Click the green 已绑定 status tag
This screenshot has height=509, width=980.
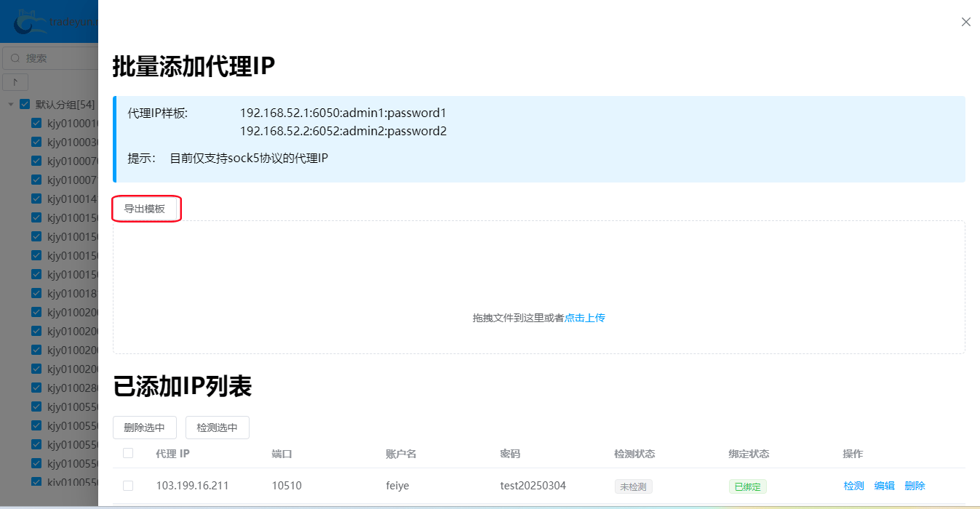point(747,486)
